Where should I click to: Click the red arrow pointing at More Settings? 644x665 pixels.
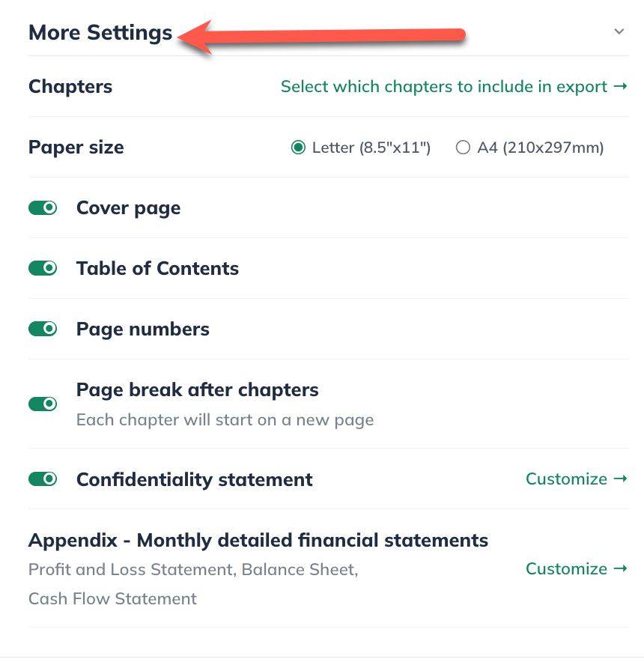[322, 32]
